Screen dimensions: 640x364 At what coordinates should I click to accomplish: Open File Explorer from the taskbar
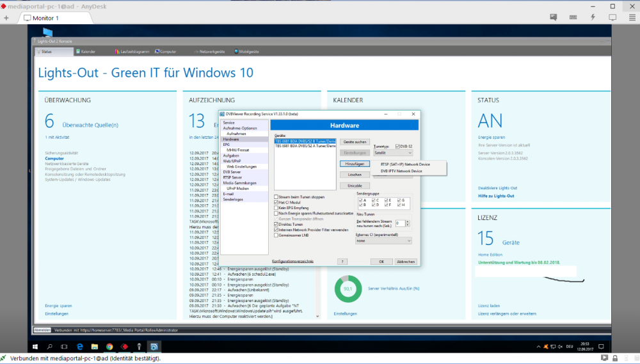point(95,346)
